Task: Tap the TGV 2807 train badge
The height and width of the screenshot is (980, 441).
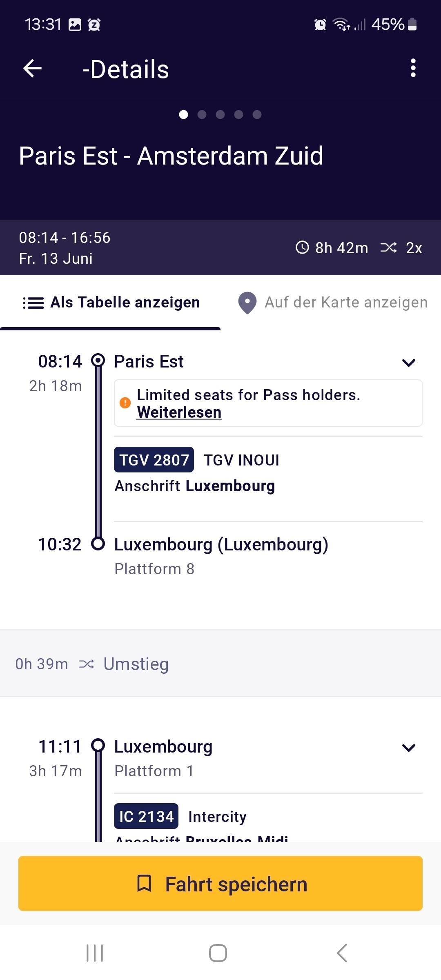Action: click(x=154, y=460)
